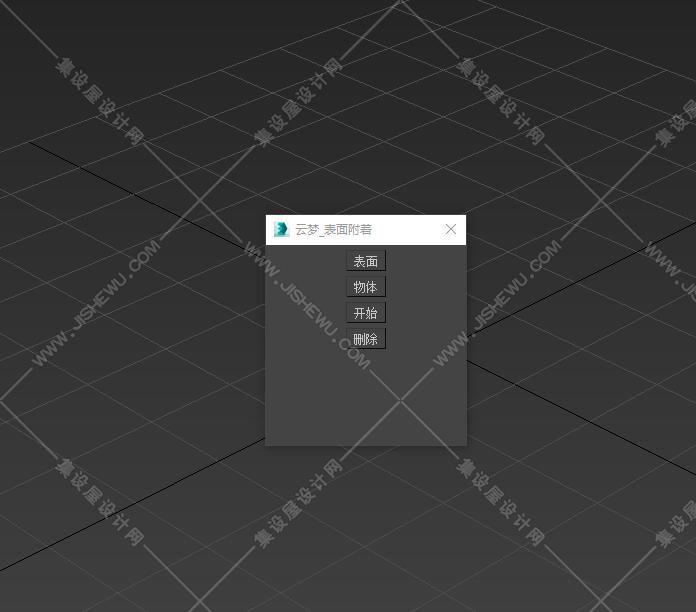Click the watermark lines crossing in the dialog's lower right
Screen dimensions: 696x612
(401, 401)
